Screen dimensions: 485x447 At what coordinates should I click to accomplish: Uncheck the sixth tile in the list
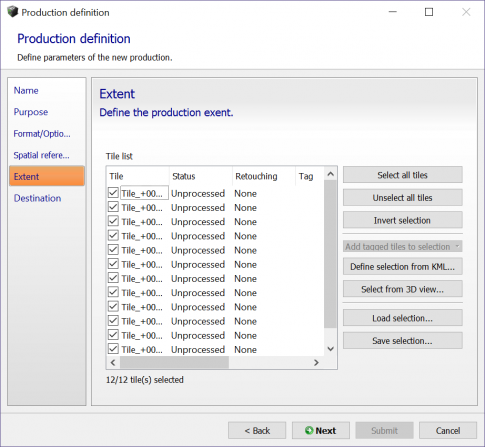tap(113, 264)
